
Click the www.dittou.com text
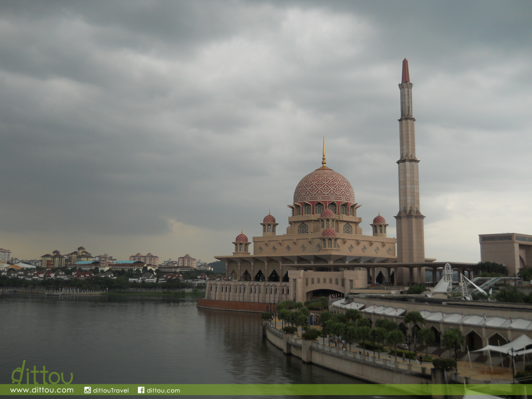(42, 390)
